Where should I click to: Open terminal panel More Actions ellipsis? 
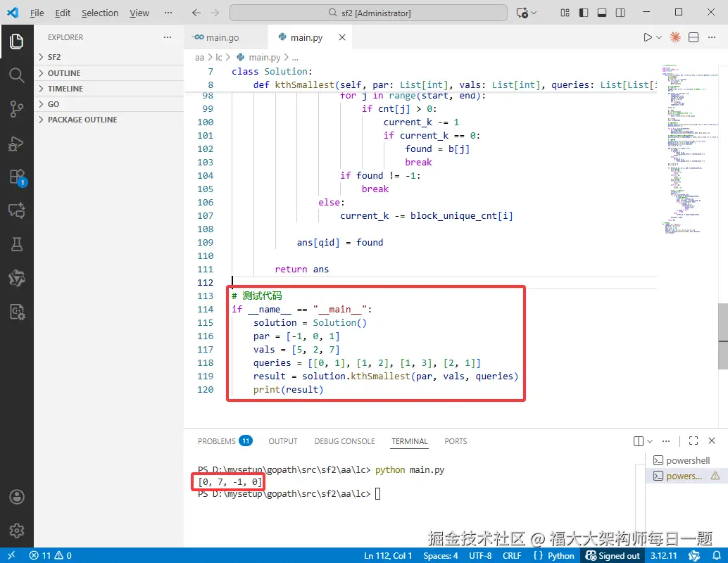666,441
